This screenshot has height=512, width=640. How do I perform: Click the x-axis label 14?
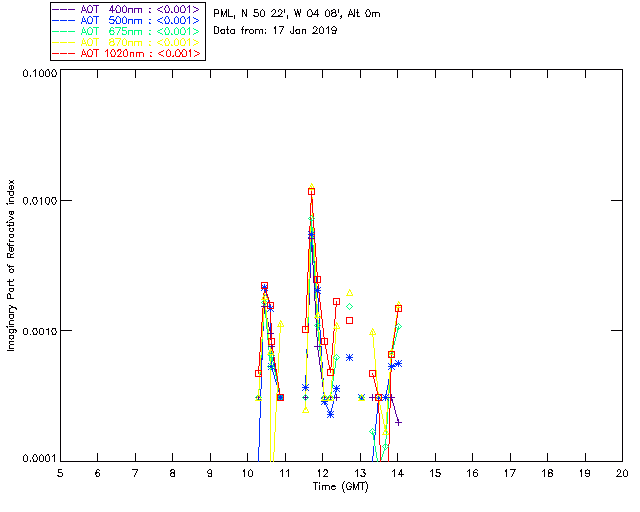click(x=398, y=473)
